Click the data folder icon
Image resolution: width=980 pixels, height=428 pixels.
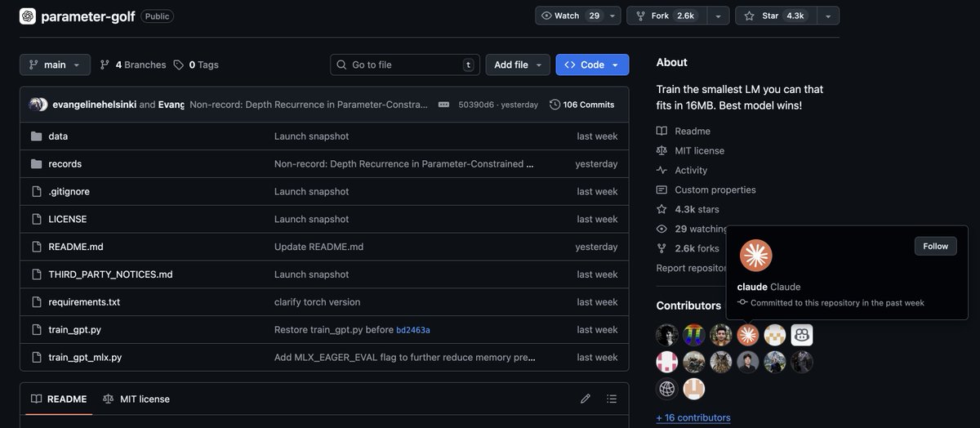[x=36, y=136]
